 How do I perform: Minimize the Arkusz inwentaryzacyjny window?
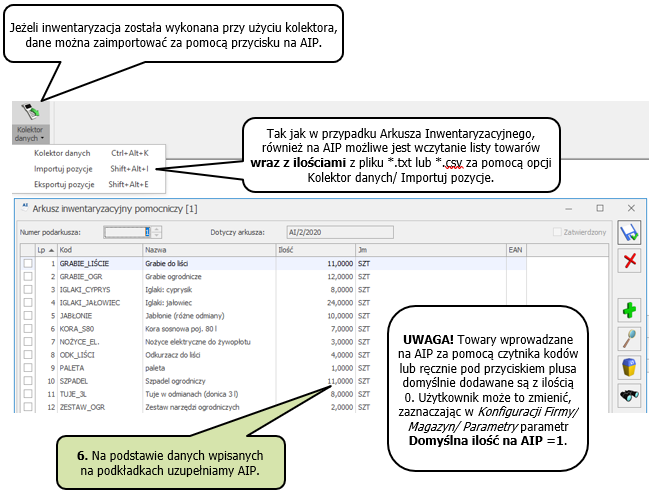tap(569, 209)
